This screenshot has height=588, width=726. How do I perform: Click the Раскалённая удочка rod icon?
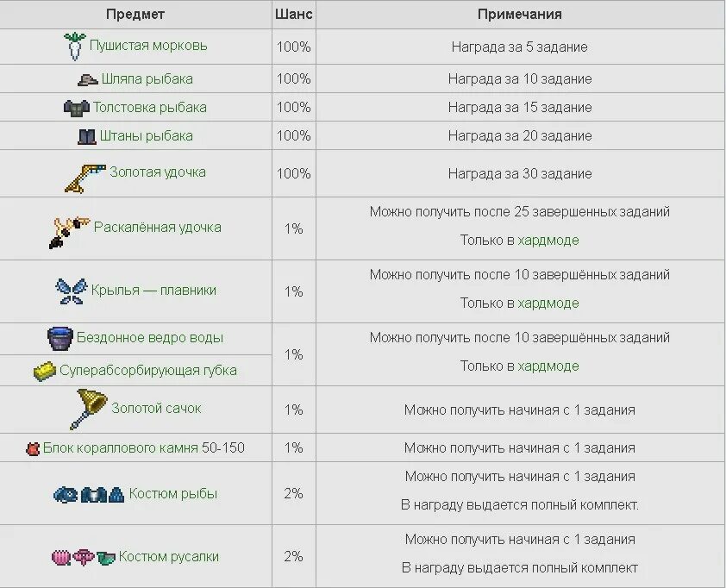[x=69, y=232]
